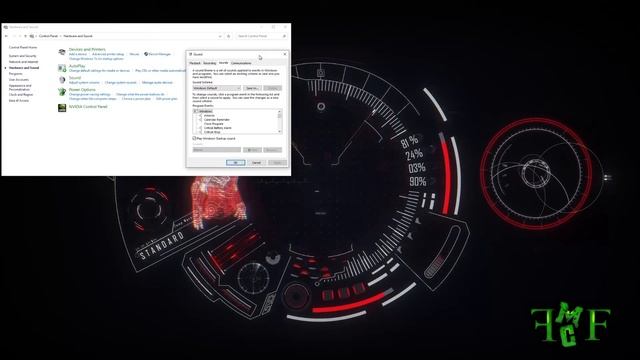Click Choose a power plan link
This screenshot has height=360, width=640.
click(136, 99)
